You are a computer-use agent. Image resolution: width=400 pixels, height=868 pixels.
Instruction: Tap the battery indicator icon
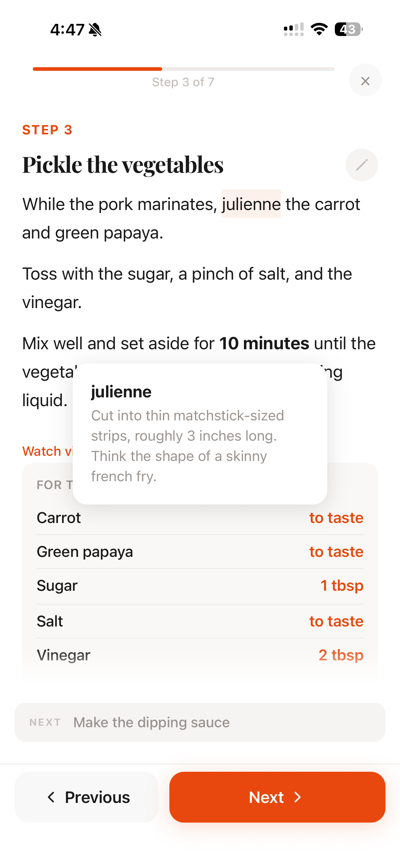tap(348, 29)
